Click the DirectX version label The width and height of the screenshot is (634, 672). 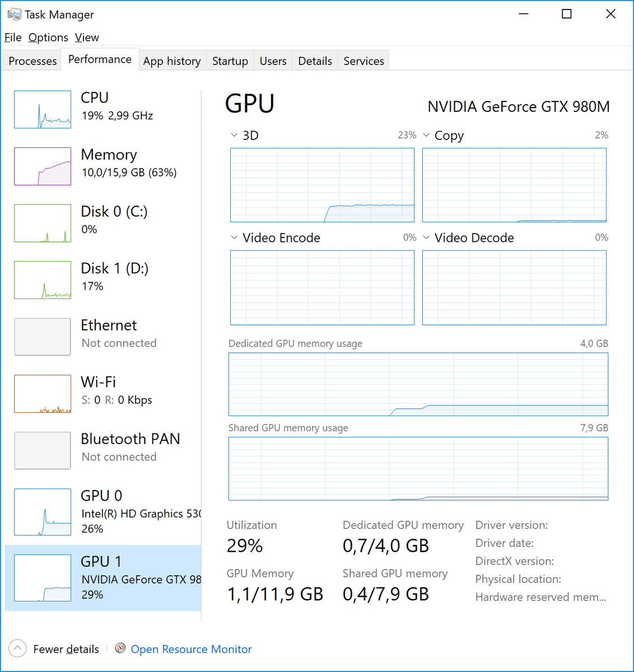tap(515, 561)
